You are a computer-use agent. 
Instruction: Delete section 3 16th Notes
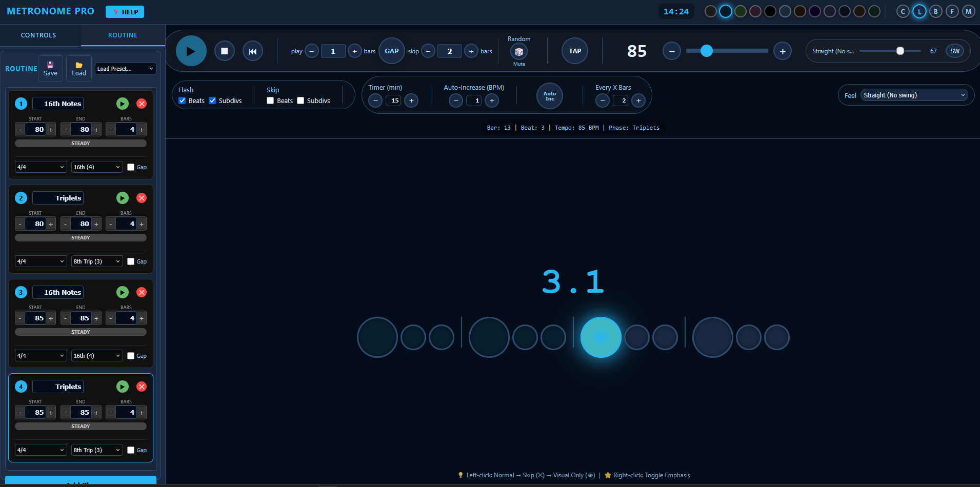pyautogui.click(x=142, y=292)
